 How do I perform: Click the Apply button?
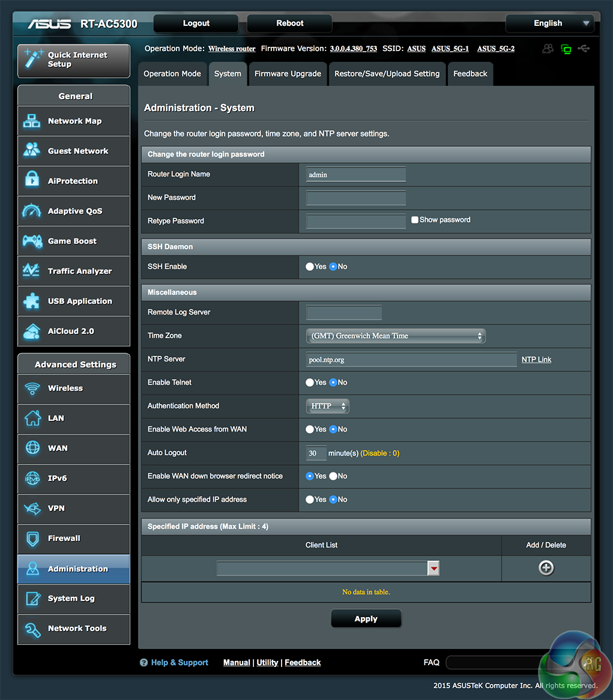click(x=366, y=619)
